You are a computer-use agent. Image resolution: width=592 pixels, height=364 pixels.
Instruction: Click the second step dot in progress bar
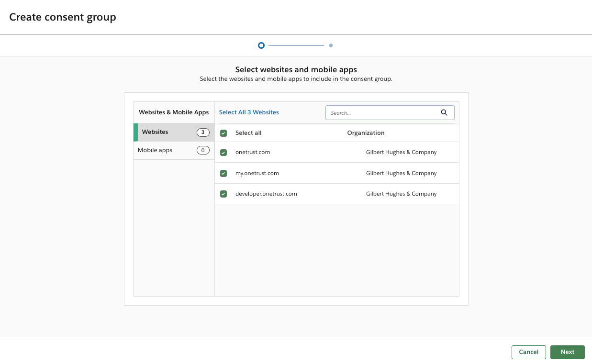pyautogui.click(x=331, y=45)
